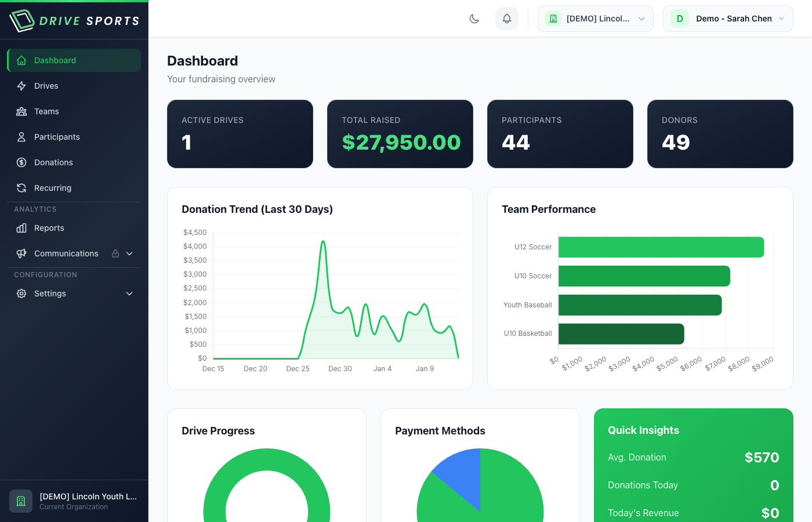This screenshot has height=522, width=812.
Task: Click the U12 Soccer bar
Action: [661, 247]
